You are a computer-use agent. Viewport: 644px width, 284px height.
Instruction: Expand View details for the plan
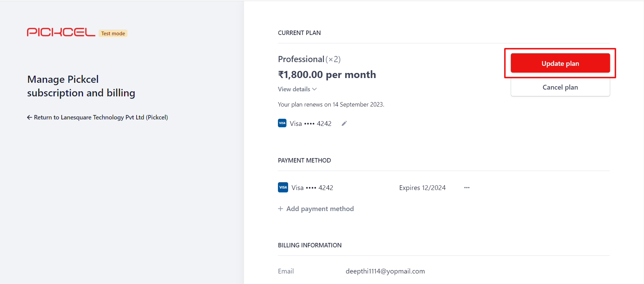(297, 89)
